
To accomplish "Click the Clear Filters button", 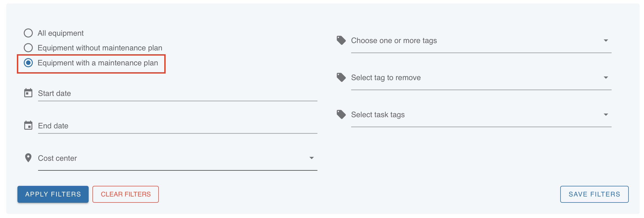I will [126, 194].
